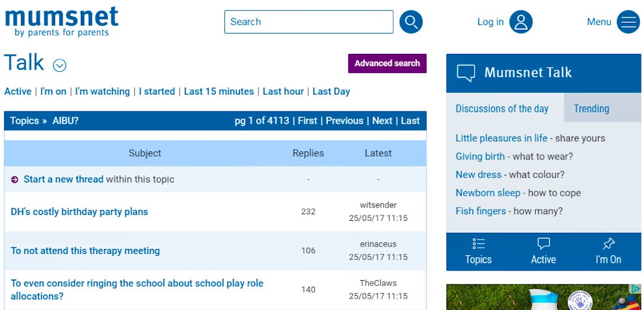Viewport: 644px width, 310px height.
Task: Click the advertisement banner image
Action: (x=543, y=297)
